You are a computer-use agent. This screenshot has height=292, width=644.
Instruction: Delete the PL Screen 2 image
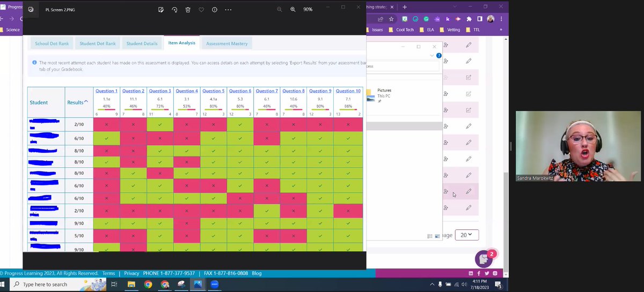[188, 10]
